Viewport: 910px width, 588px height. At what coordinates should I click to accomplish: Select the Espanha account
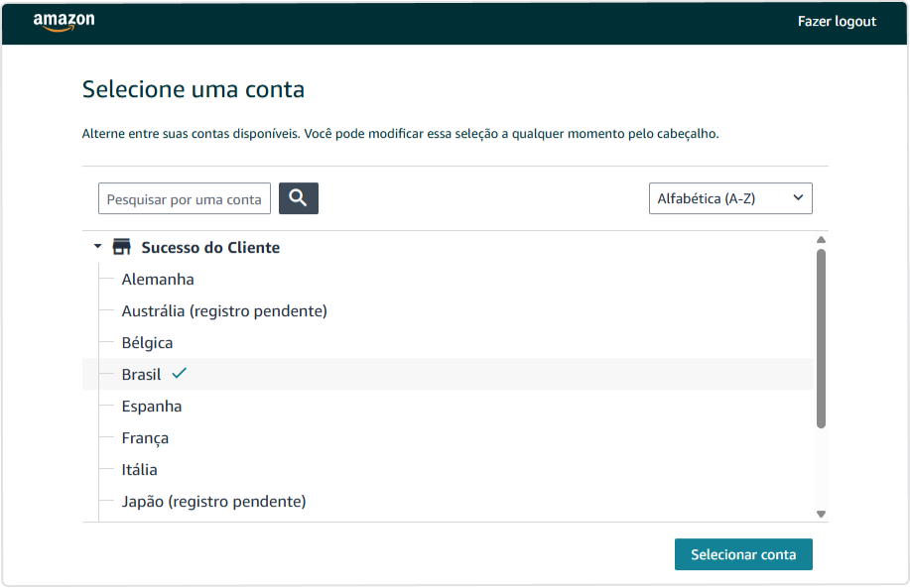point(152,406)
